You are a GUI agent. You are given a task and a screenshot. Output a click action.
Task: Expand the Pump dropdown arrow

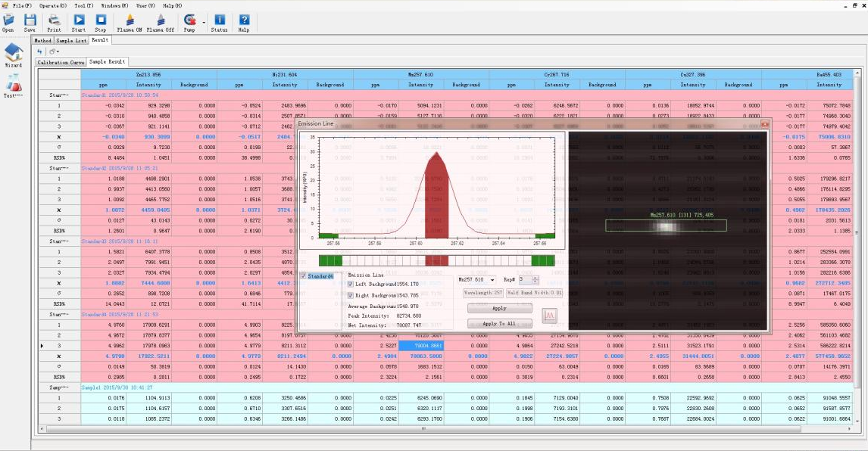pos(204,23)
